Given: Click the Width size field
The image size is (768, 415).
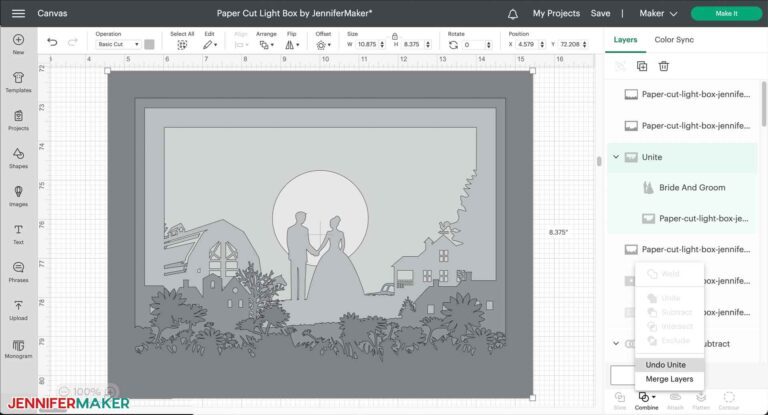Looking at the screenshot, I should click(367, 44).
